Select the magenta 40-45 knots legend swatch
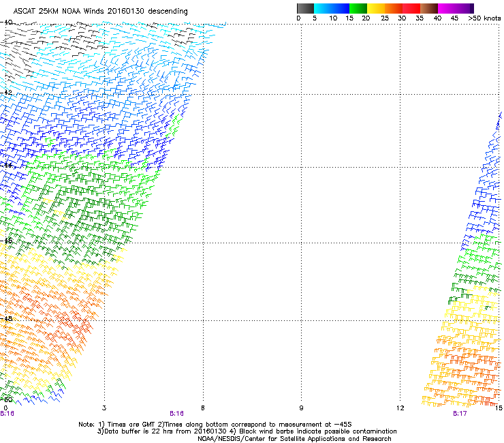Screen dimensions: 504x443 447,8
